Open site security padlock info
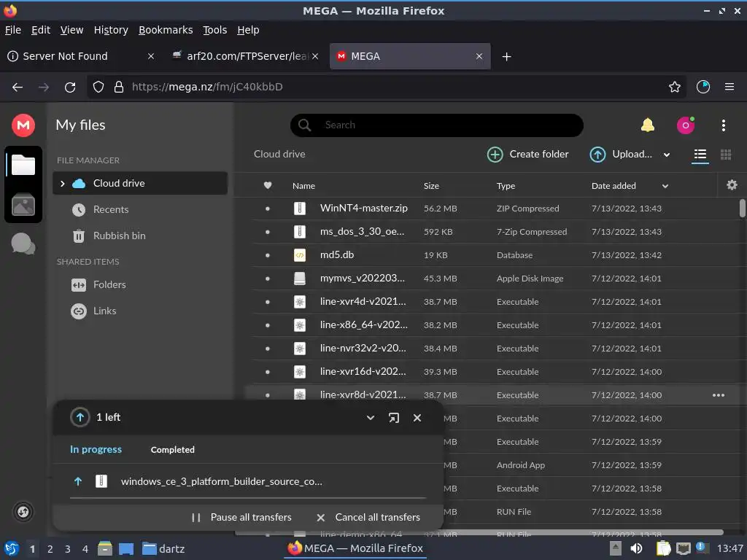The image size is (747, 560). pyautogui.click(x=119, y=87)
